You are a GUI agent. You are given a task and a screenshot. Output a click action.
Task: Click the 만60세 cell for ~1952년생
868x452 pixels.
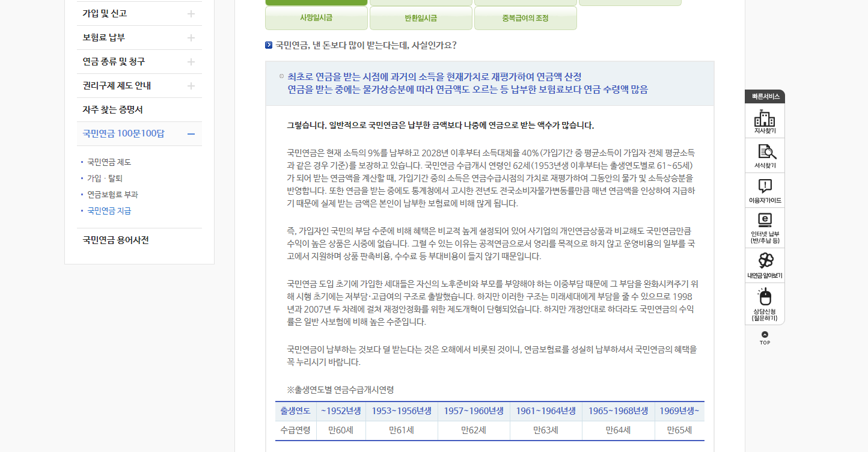(x=341, y=430)
